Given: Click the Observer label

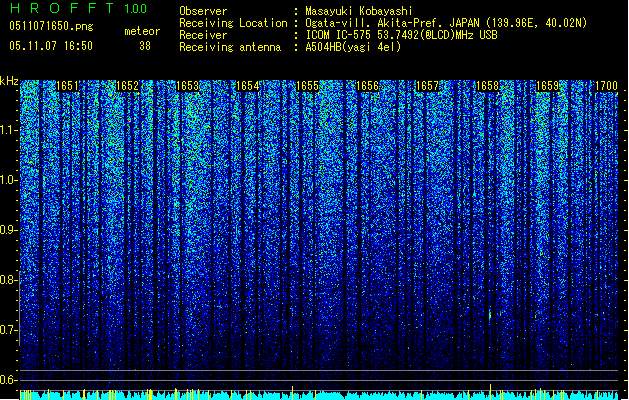Looking at the screenshot, I should click(x=203, y=11).
